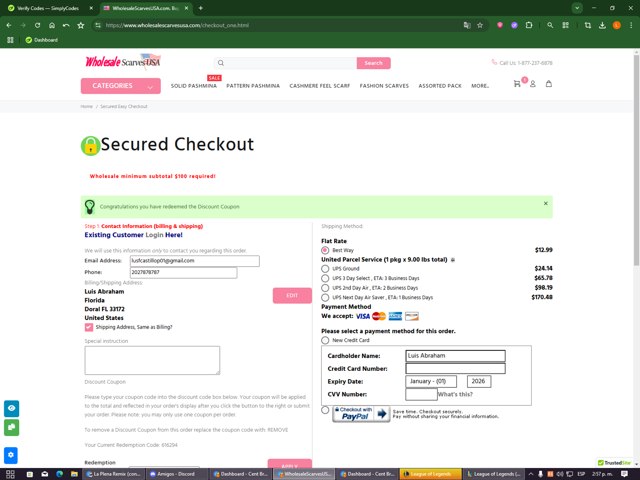640x480 pixels.
Task: Open the Windows notification center
Action: (x=624, y=474)
